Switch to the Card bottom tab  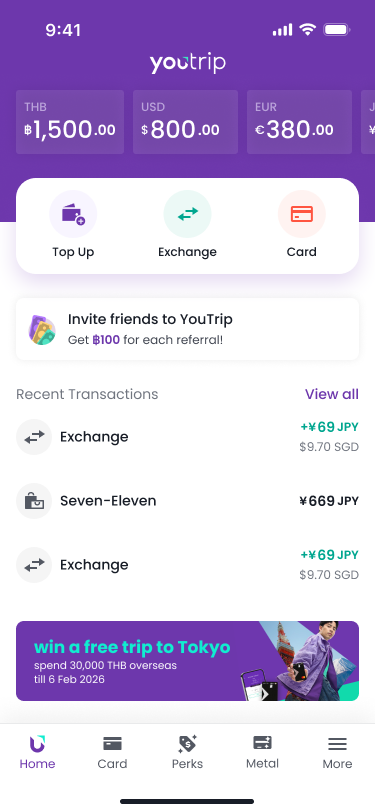pos(112,752)
